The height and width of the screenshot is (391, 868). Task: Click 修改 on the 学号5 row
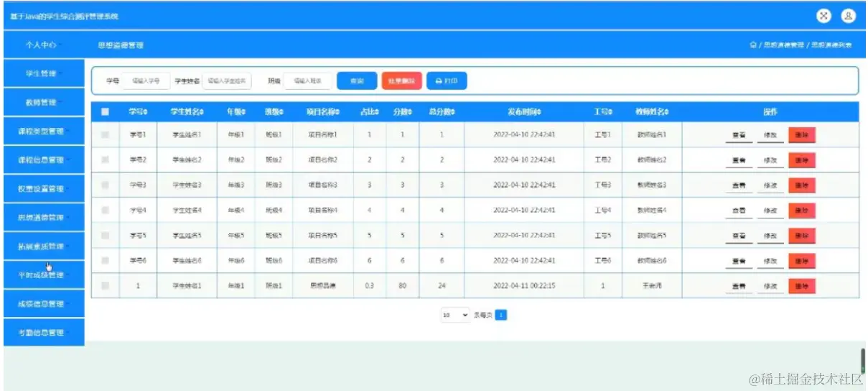(x=770, y=236)
